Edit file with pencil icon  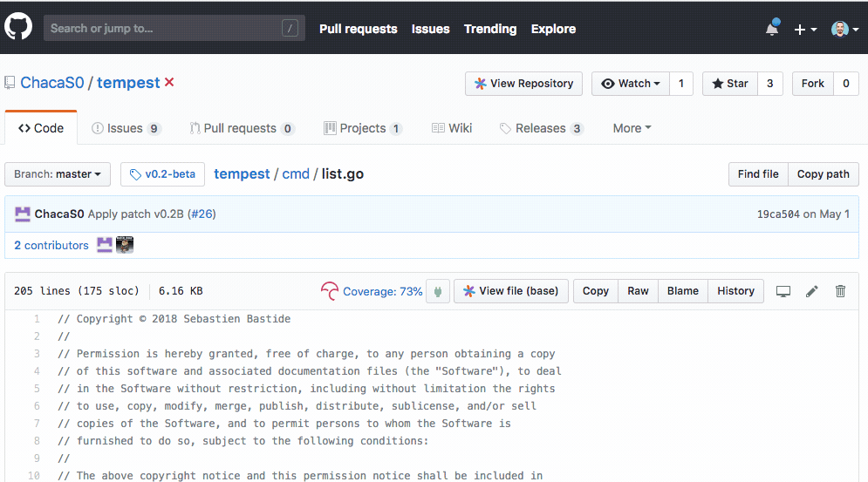pos(811,291)
